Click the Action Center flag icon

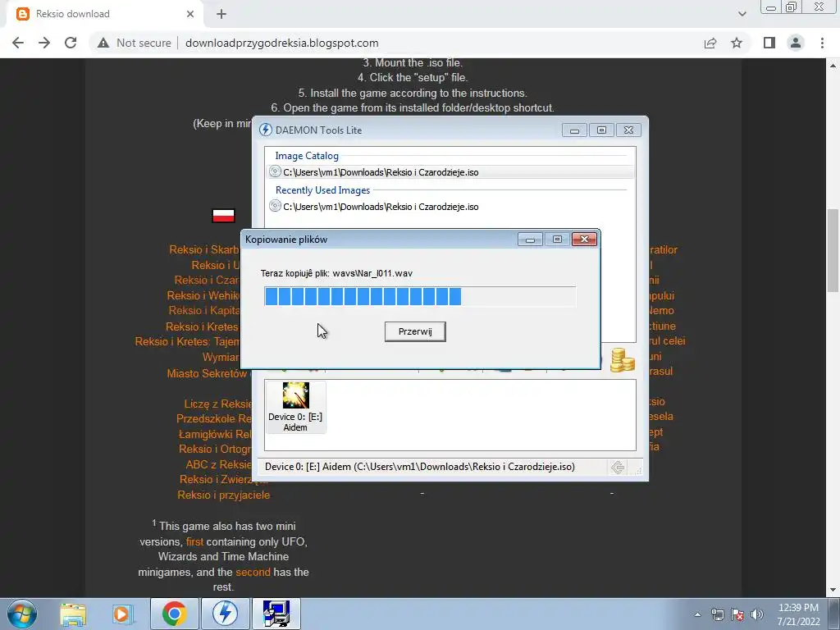pos(737,614)
